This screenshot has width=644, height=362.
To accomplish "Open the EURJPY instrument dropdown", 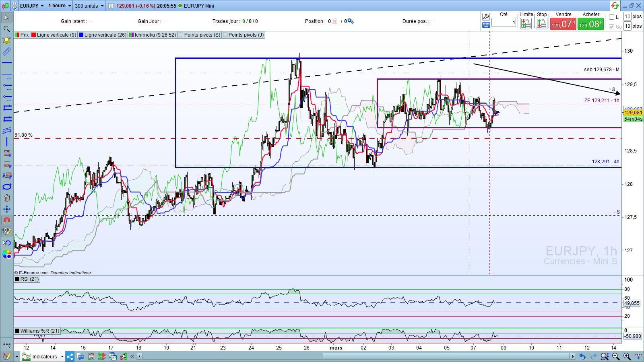I will click(42, 6).
